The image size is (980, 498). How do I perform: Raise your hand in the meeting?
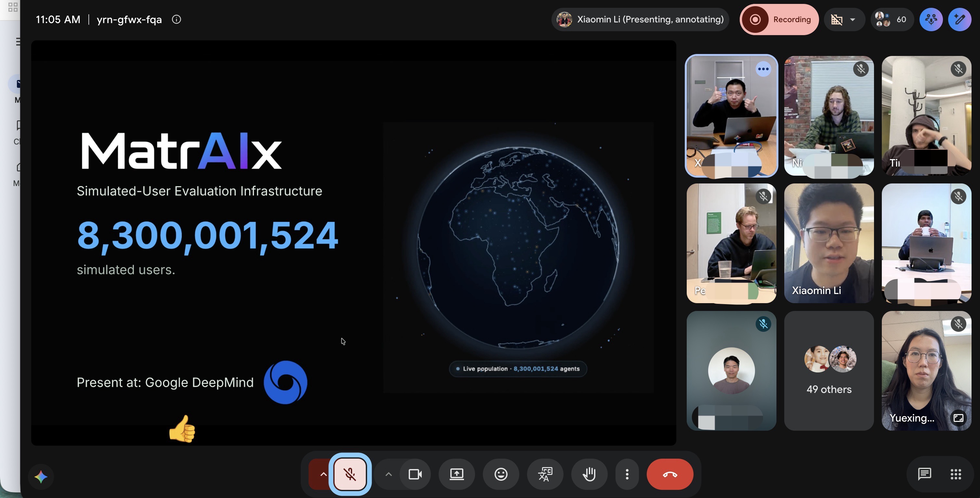tap(589, 474)
